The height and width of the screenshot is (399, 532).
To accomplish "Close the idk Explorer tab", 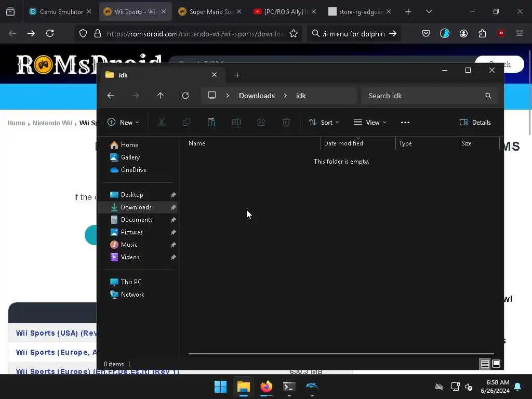I will point(214,75).
